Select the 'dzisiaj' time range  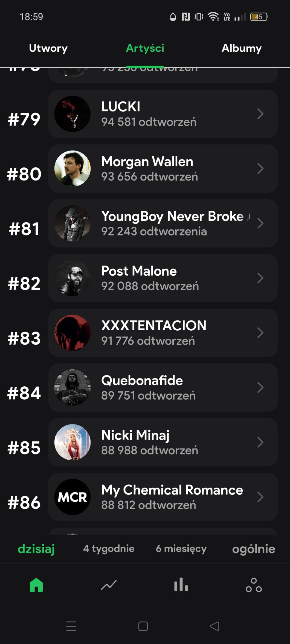[x=36, y=549]
